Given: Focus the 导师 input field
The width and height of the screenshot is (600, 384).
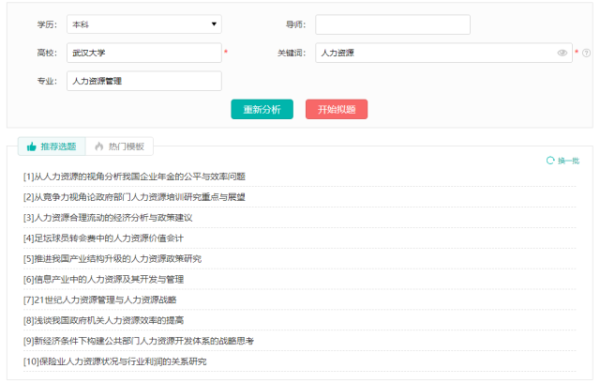Looking at the screenshot, I should [x=393, y=24].
